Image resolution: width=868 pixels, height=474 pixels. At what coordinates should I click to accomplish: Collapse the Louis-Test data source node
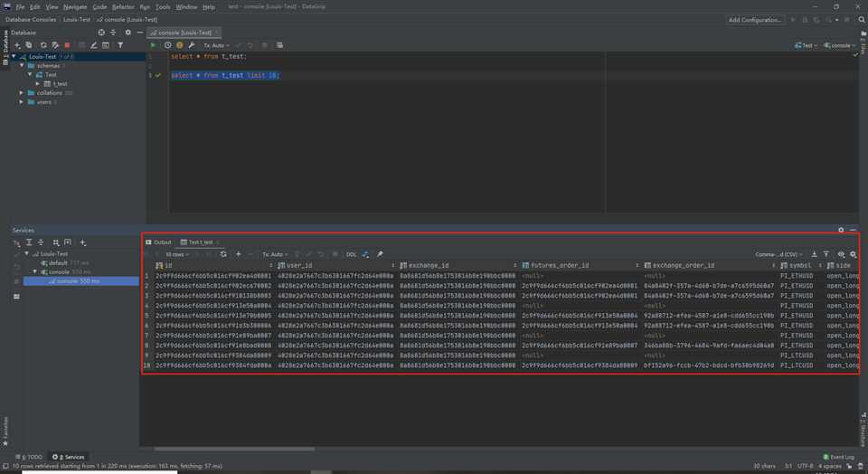[x=14, y=56]
